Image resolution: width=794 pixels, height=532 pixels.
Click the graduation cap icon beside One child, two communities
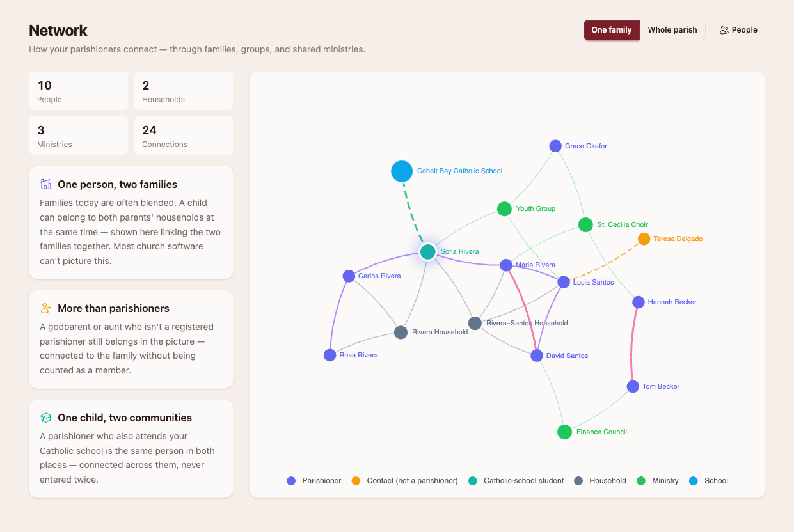pos(46,418)
